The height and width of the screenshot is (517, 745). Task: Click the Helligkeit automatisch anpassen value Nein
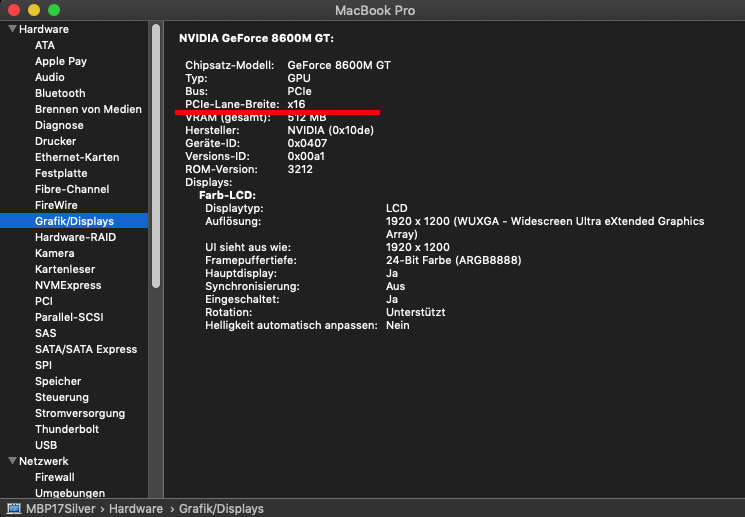pos(397,325)
